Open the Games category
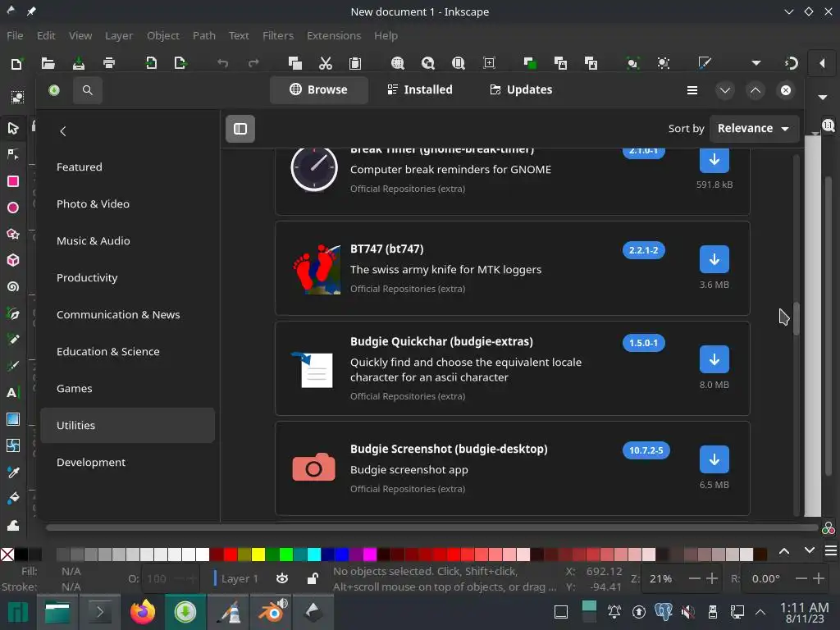Viewport: 840px width, 630px height. (127, 389)
